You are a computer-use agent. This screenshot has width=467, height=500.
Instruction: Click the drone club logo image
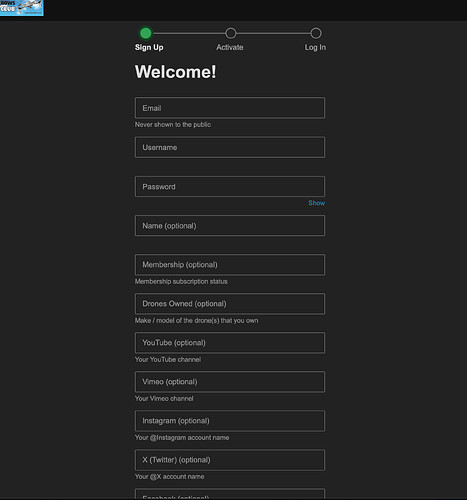(x=22, y=8)
